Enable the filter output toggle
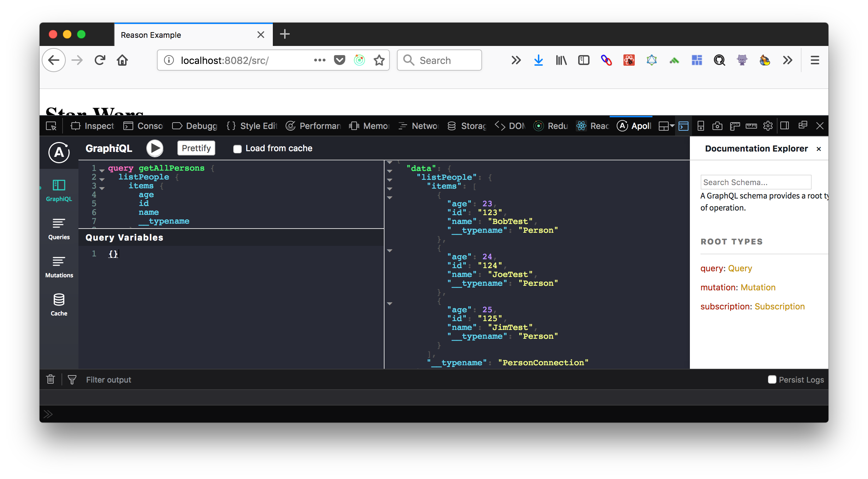868x479 pixels. (71, 379)
